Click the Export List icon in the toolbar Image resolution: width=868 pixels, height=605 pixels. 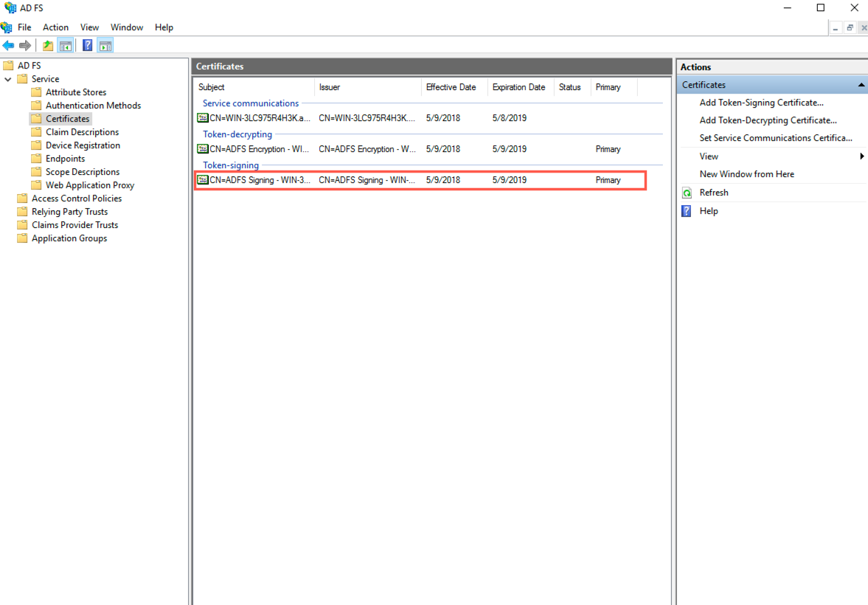47,45
